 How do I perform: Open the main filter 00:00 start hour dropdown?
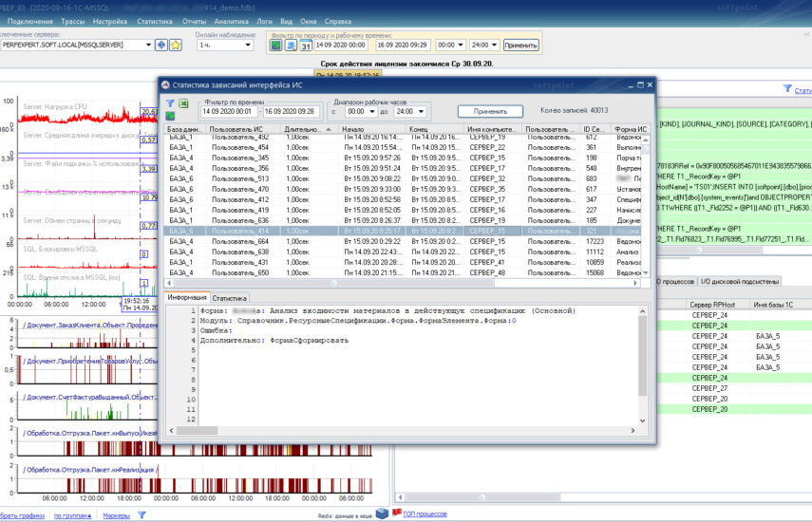pyautogui.click(x=461, y=45)
